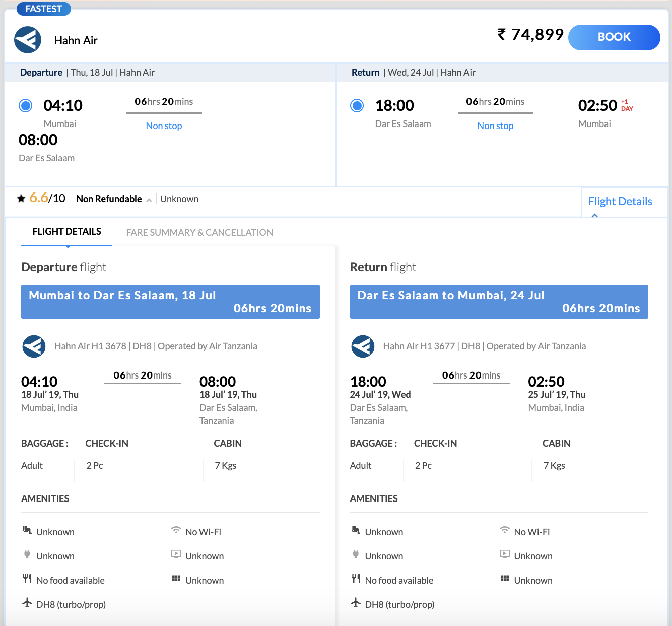Click Non stop under return duration
The height and width of the screenshot is (626, 672).
(x=495, y=126)
